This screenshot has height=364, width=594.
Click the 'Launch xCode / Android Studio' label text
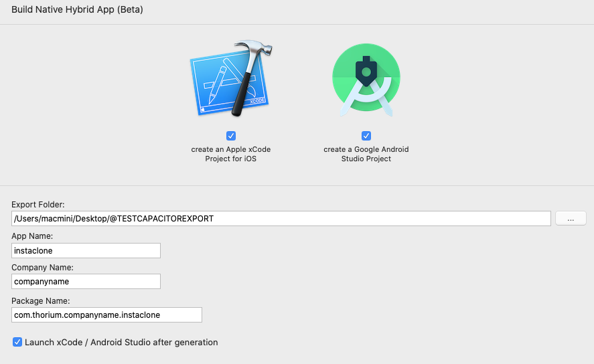click(121, 342)
